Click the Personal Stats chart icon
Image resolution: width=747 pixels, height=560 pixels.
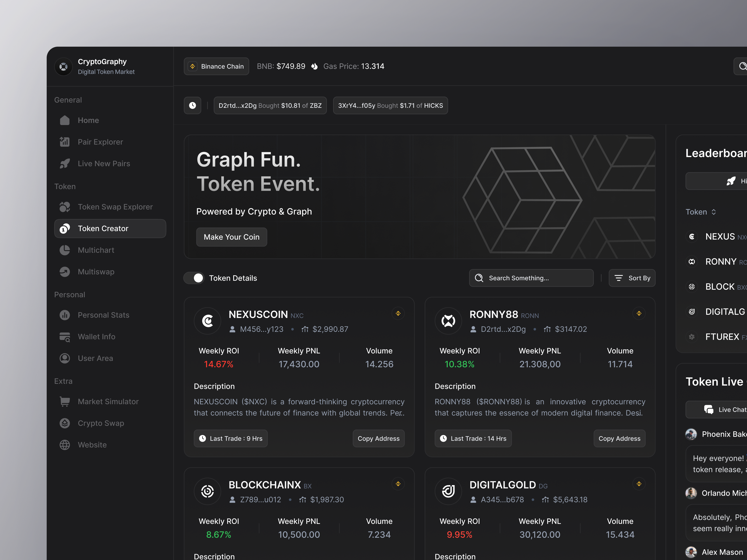[64, 315]
